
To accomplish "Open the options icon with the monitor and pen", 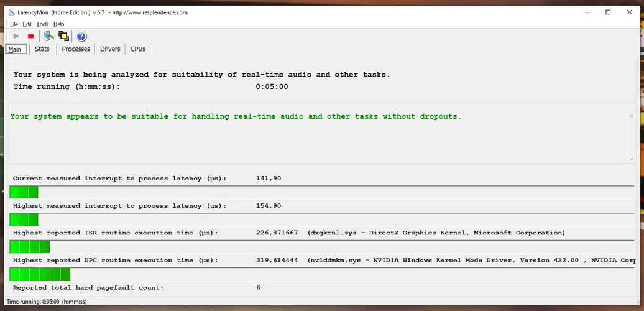I will coord(48,36).
